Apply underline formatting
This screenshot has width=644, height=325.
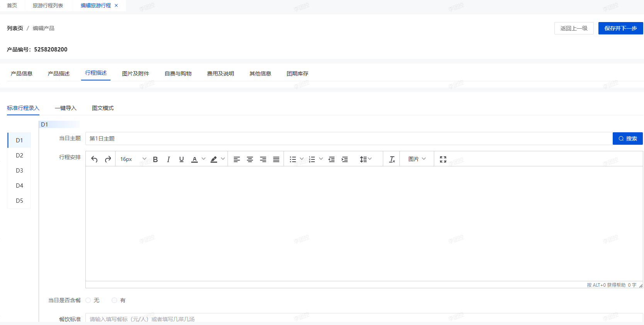(x=182, y=159)
